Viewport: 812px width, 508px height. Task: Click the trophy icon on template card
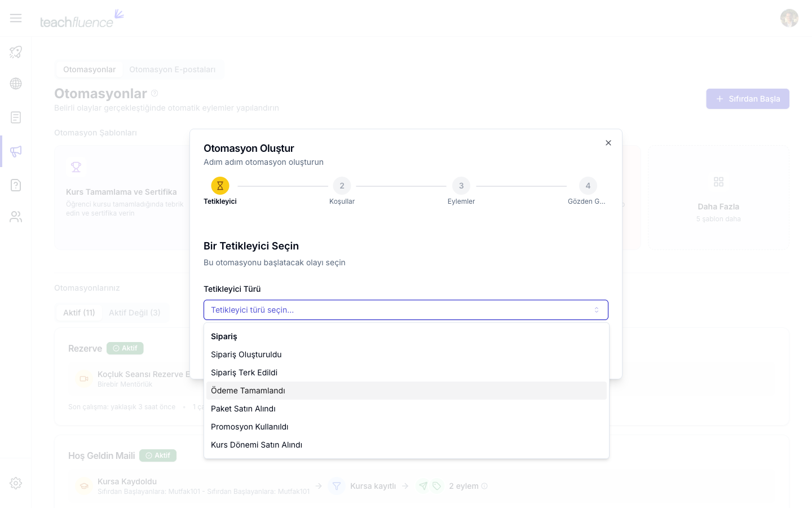click(x=76, y=167)
